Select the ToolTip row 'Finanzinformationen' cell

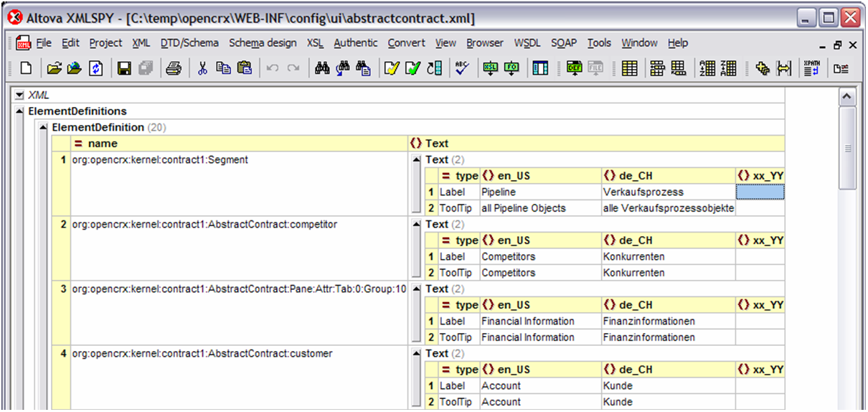(669, 337)
